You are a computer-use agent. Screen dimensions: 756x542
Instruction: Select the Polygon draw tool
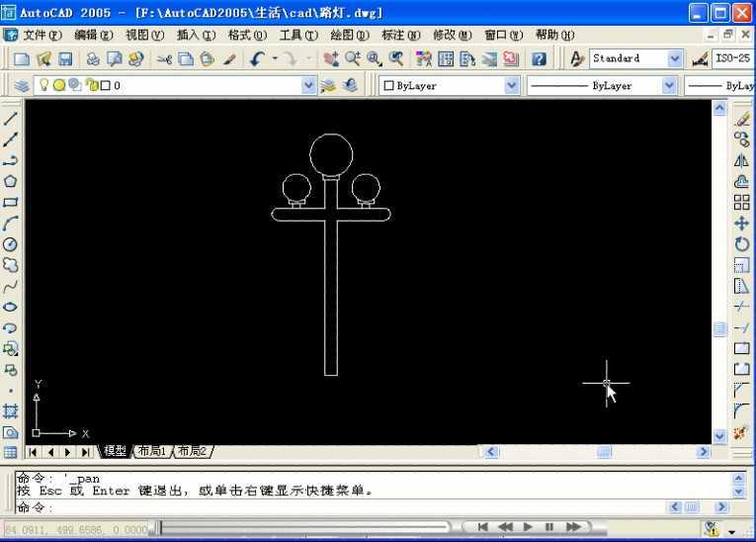pos(10,181)
